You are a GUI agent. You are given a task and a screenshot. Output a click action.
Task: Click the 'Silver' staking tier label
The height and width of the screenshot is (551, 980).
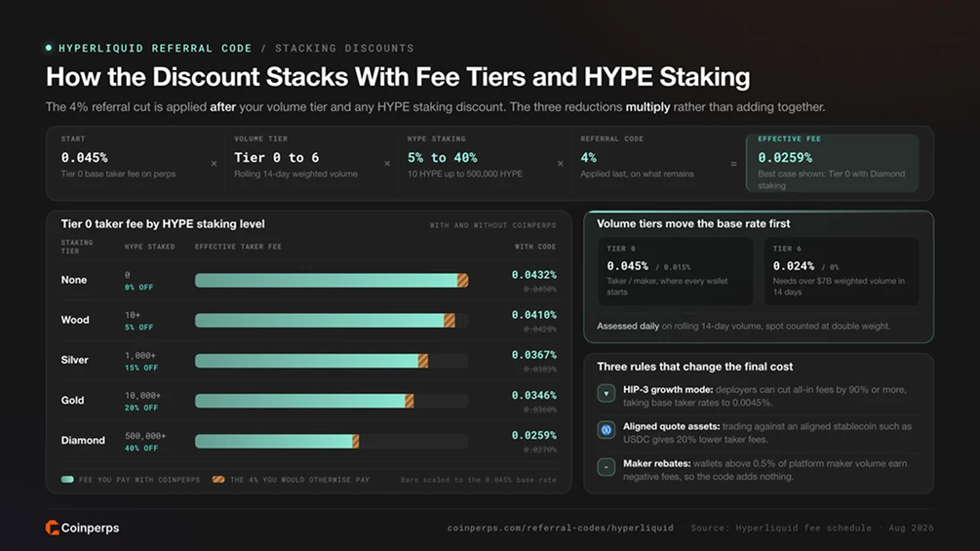tap(74, 360)
